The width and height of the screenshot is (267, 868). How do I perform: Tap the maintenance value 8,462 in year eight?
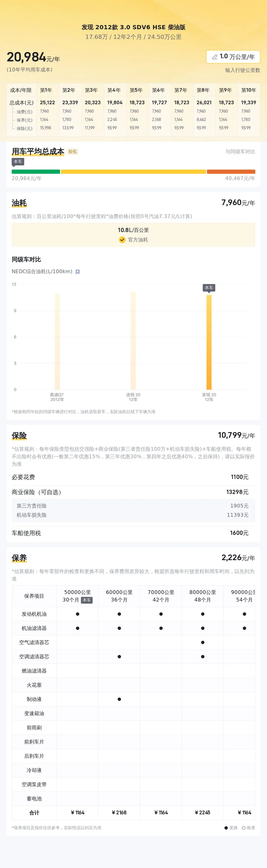pyautogui.click(x=201, y=119)
